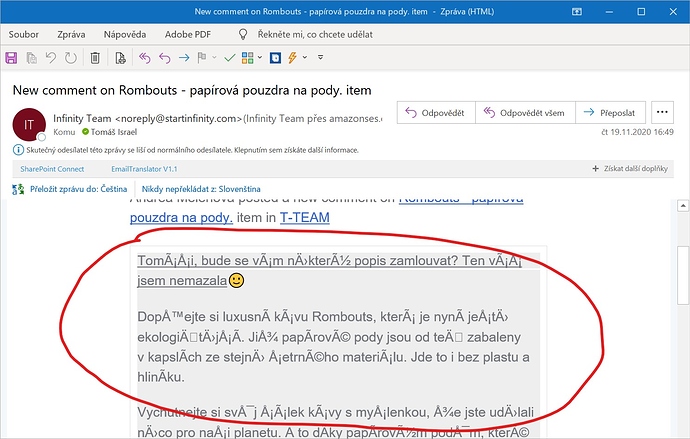Screen dimensions: 690x439
Task: Click the date text 'čt 19.11.2020 16:49'
Action: pos(637,132)
